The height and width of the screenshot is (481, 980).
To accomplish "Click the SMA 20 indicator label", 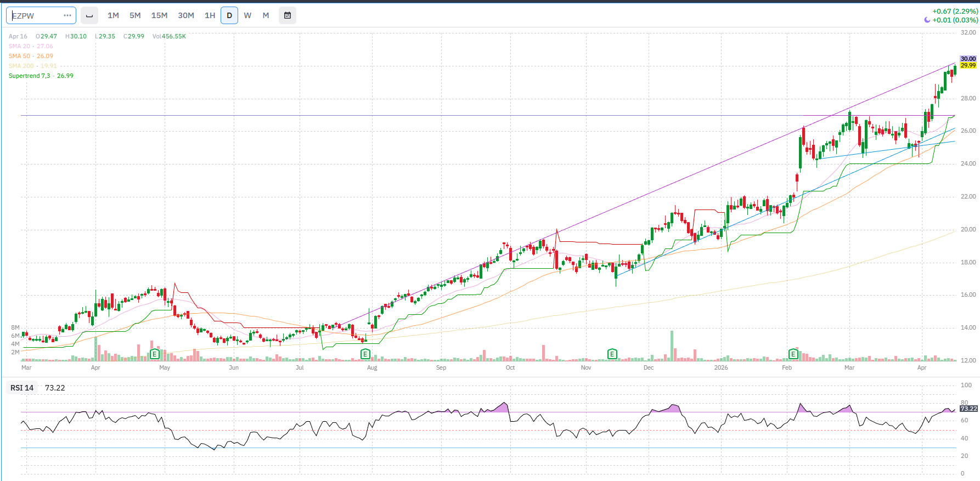I will 19,46.
